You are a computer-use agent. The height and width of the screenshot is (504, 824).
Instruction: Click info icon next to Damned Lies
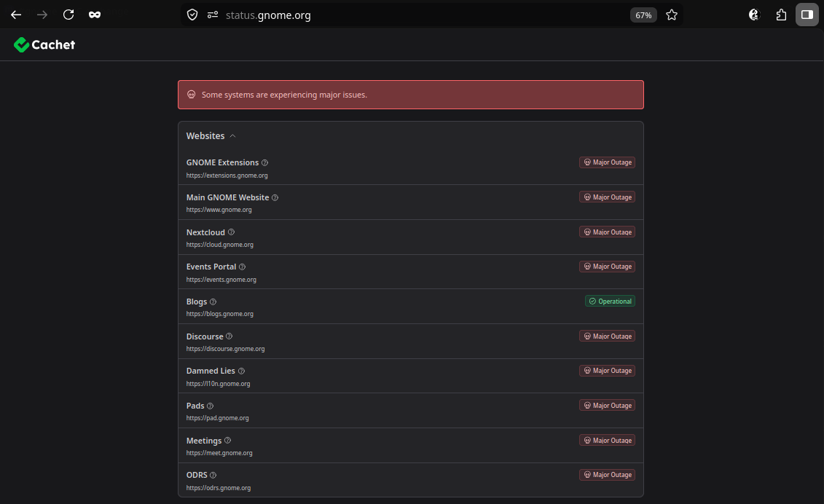[x=241, y=371]
